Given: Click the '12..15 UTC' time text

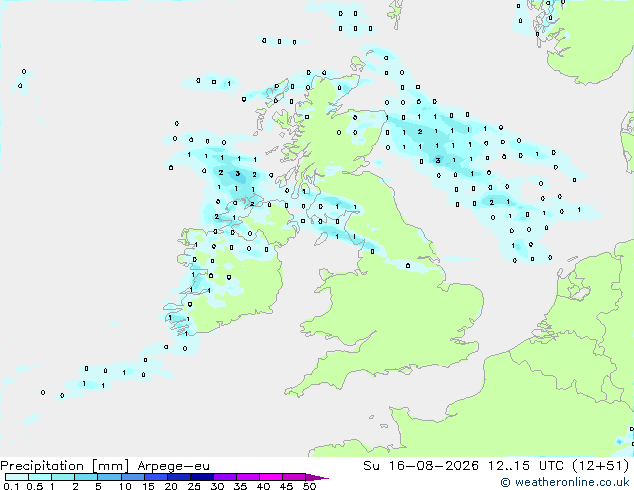Looking at the screenshot, I should [x=526, y=466].
